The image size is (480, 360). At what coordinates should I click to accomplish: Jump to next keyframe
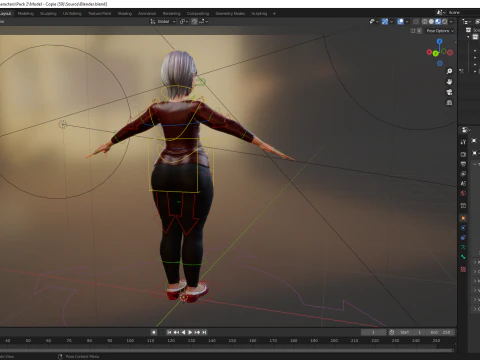coord(197,332)
